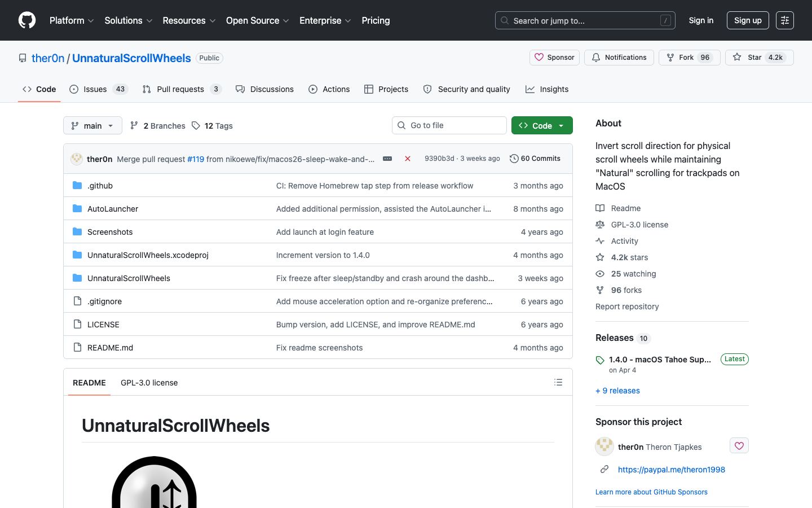
Task: Open pull request #119 link
Action: pyautogui.click(x=196, y=159)
